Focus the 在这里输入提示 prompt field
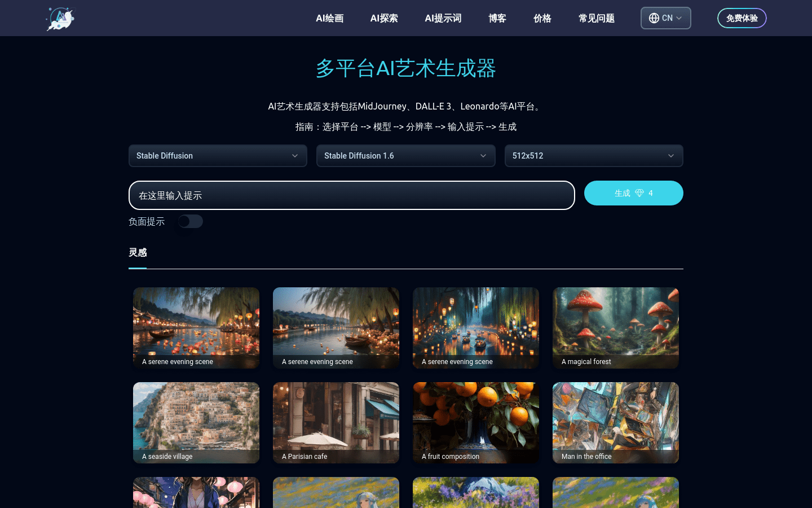This screenshot has height=508, width=812. point(352,195)
